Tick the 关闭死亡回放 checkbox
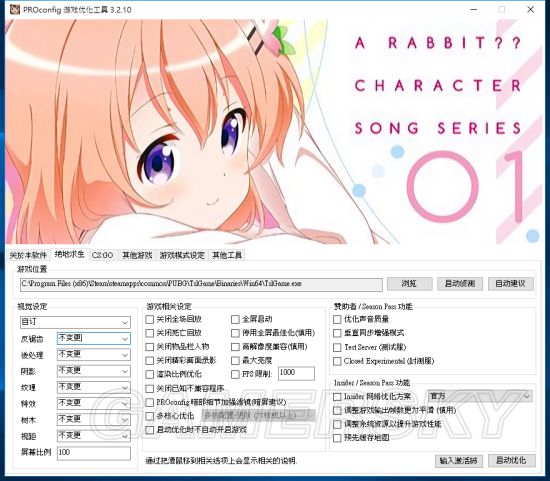 tap(150, 333)
